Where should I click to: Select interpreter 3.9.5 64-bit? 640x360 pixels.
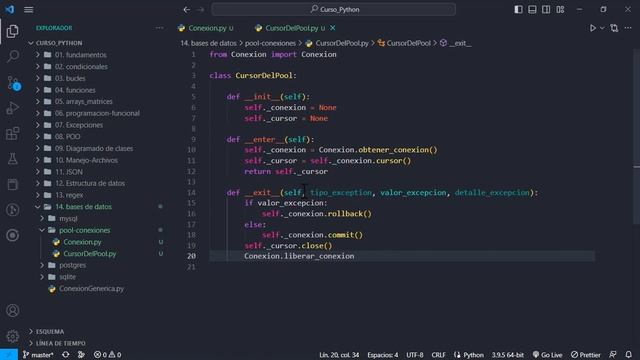(x=507, y=355)
